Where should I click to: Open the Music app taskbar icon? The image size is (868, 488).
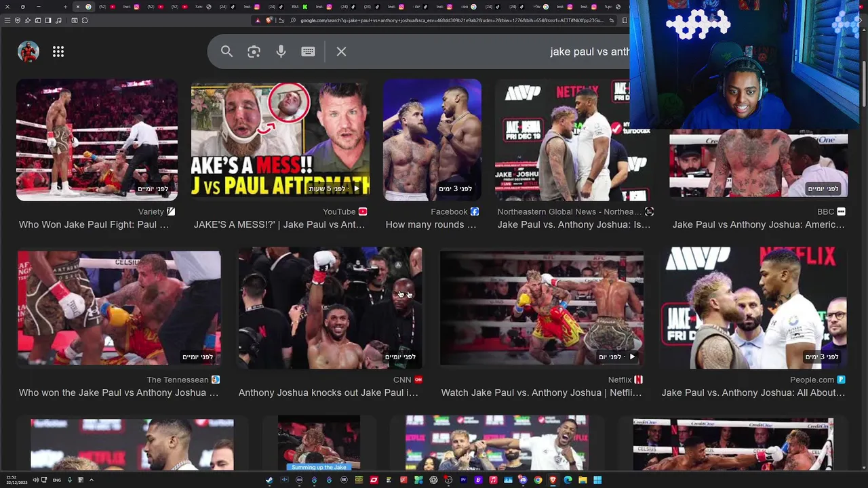point(493,480)
